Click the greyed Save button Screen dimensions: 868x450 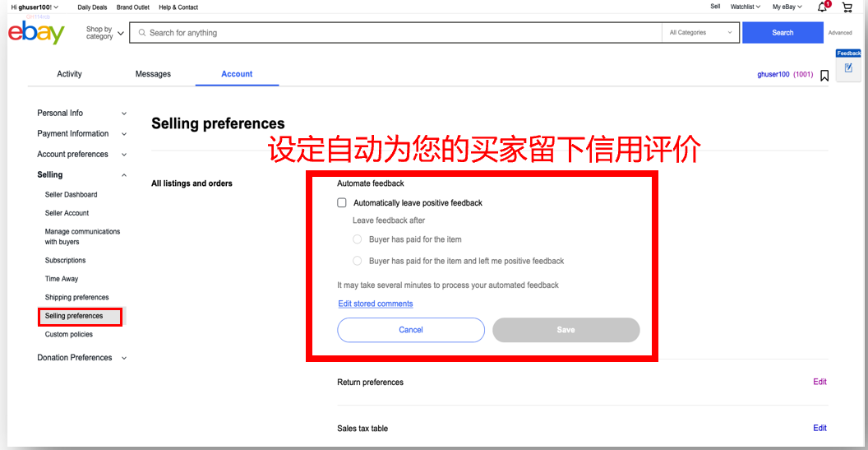[566, 330]
